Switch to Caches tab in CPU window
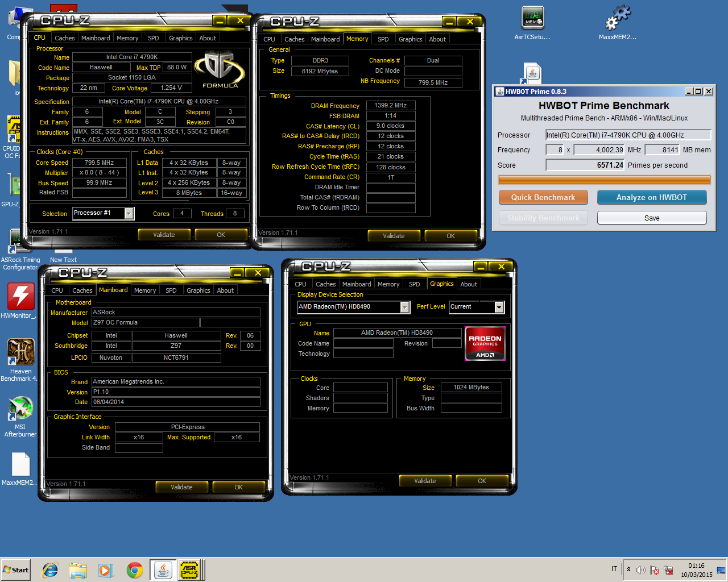This screenshot has height=582, width=728. tap(65, 38)
